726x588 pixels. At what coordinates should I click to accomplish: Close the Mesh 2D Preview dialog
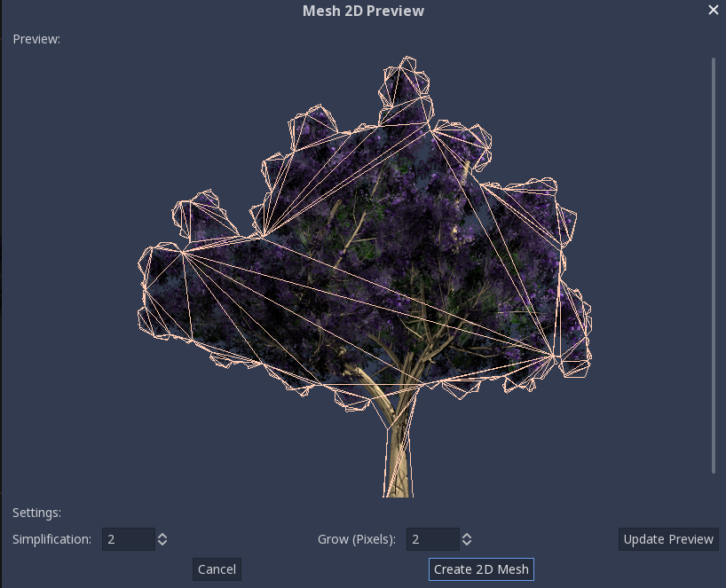point(713,10)
